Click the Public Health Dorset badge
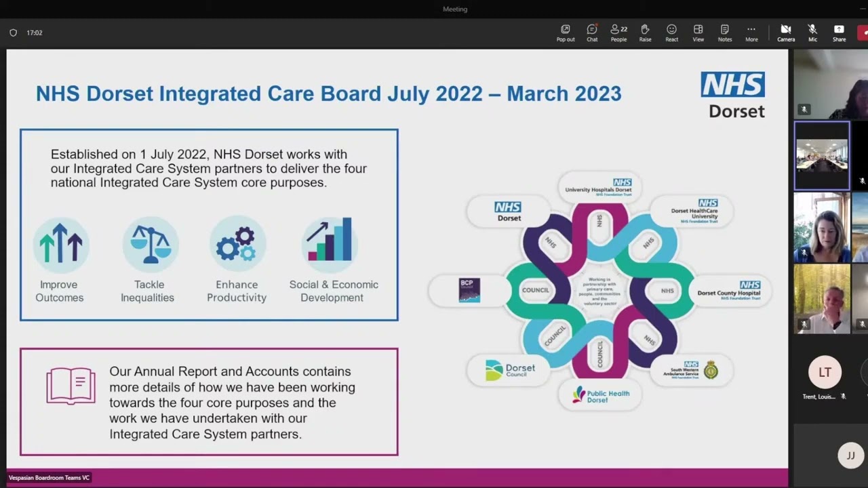Screen dimensions: 868x488 pos(600,396)
